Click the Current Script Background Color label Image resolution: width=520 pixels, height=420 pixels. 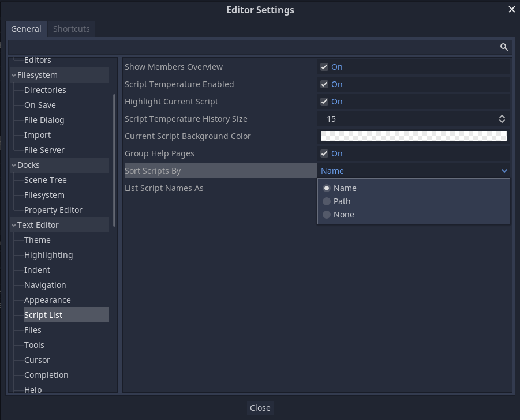(188, 136)
